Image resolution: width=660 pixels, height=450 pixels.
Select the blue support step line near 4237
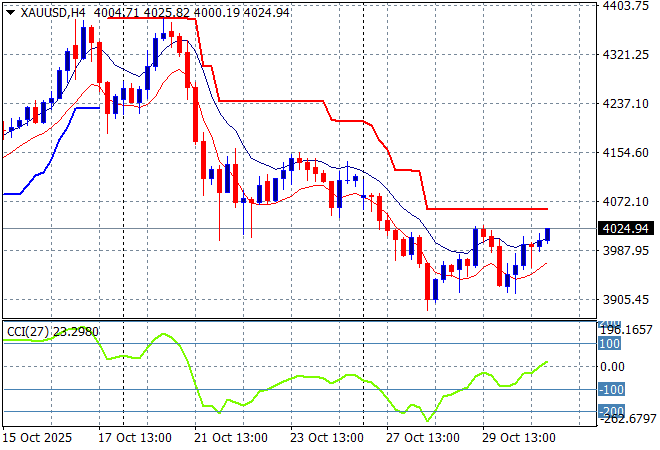tap(88, 108)
